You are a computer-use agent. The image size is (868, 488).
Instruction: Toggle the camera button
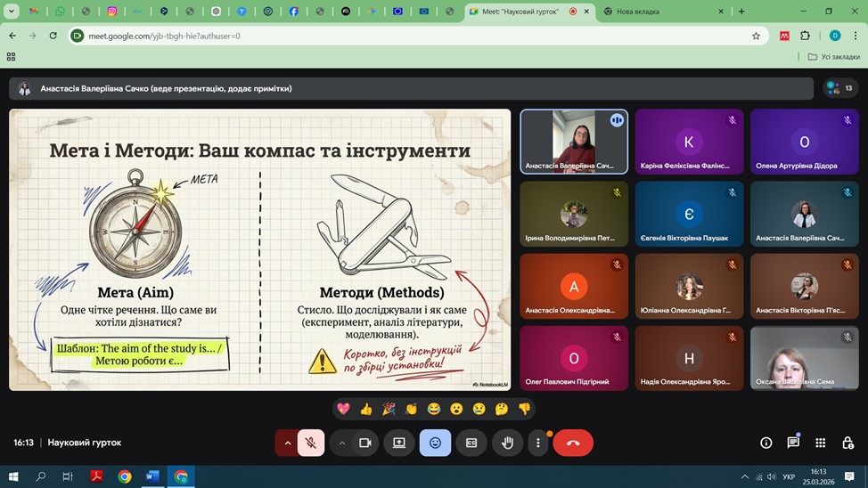click(x=364, y=443)
